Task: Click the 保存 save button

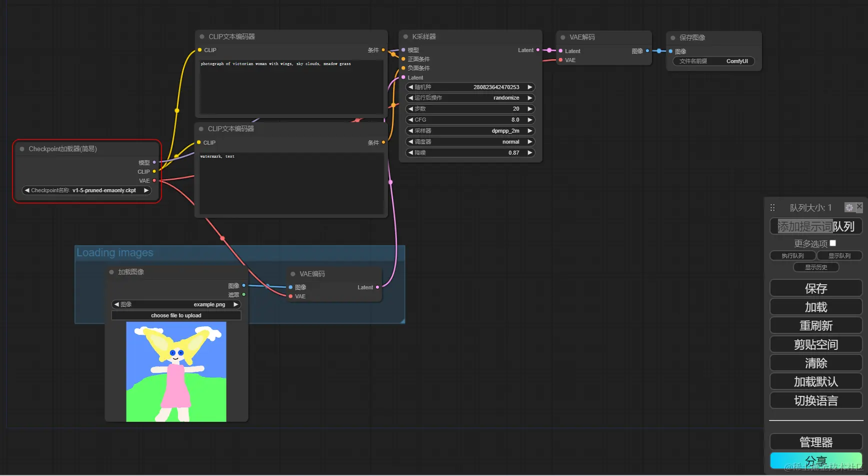Action: (x=816, y=288)
